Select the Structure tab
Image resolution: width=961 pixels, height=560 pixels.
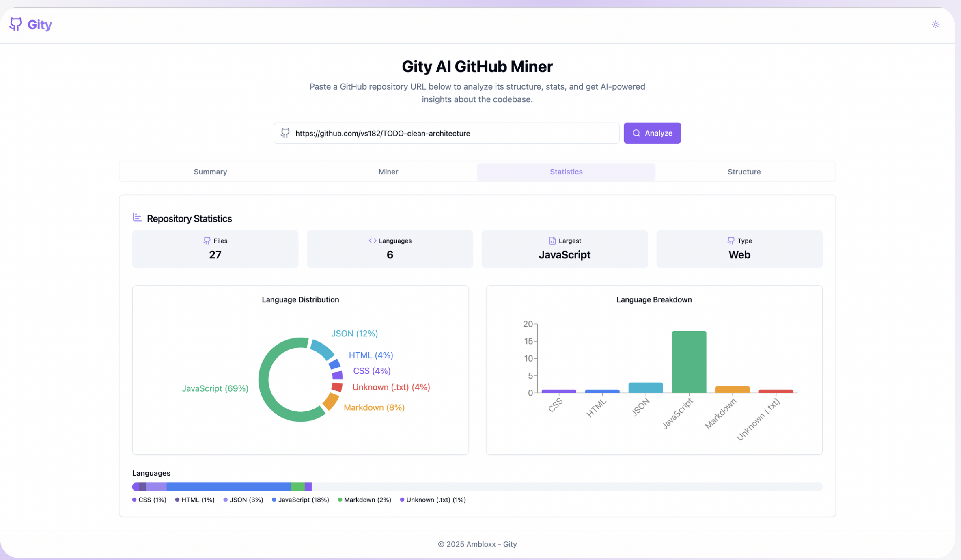point(744,172)
